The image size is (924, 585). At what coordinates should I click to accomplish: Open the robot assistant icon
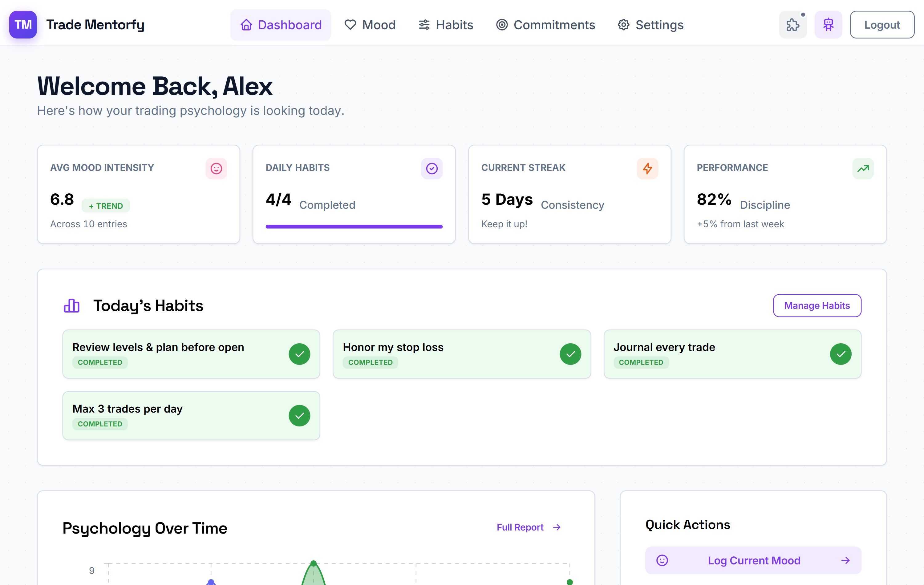(x=829, y=25)
